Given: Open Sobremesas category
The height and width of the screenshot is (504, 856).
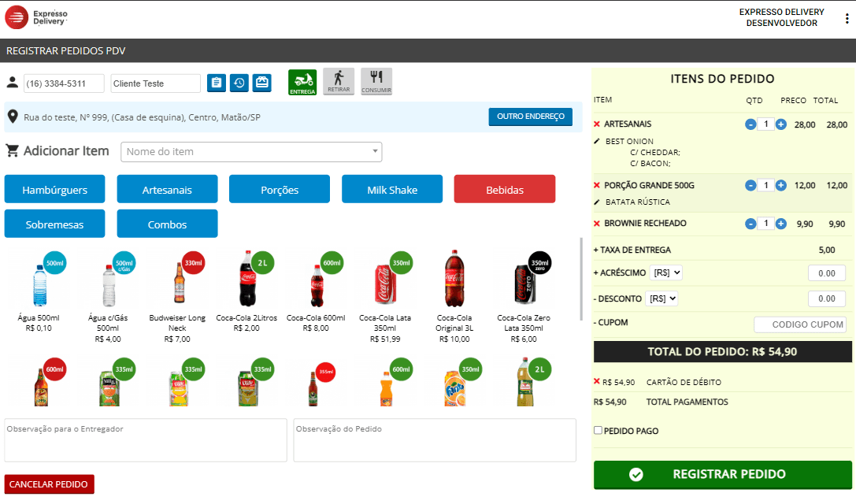Looking at the screenshot, I should pos(54,224).
